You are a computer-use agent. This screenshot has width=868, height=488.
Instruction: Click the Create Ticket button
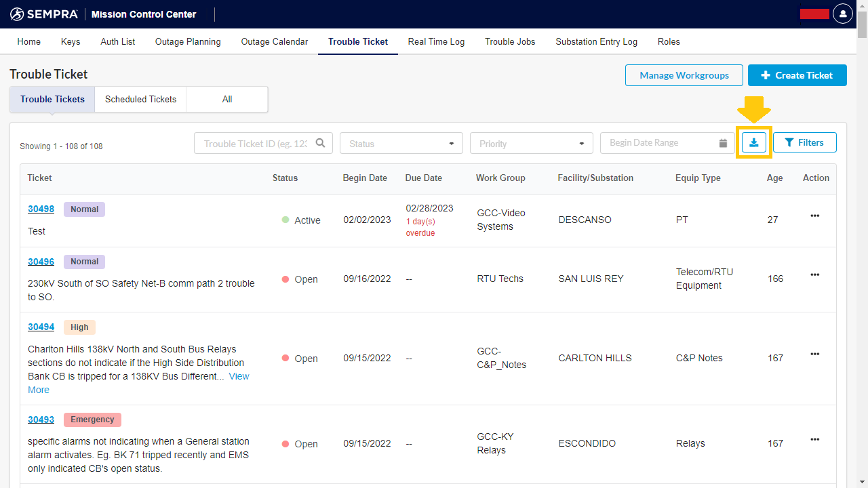pos(797,75)
